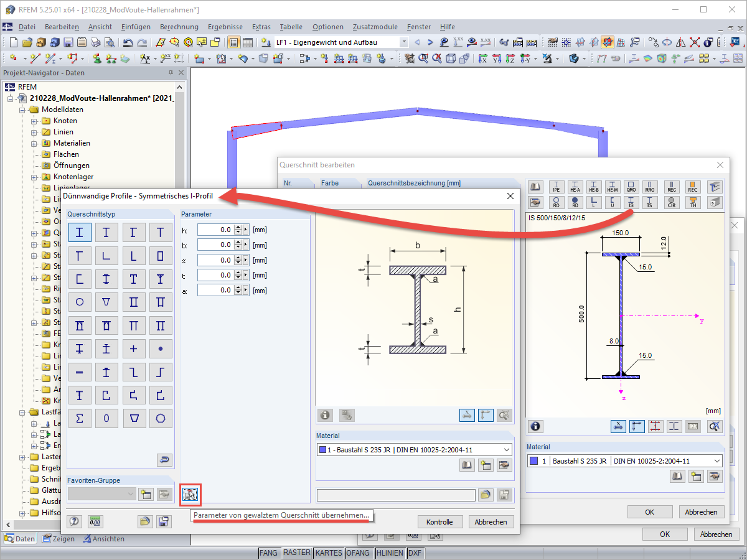Click the RO round tube profile button
Viewport: 747px width, 560px height.
556,202
